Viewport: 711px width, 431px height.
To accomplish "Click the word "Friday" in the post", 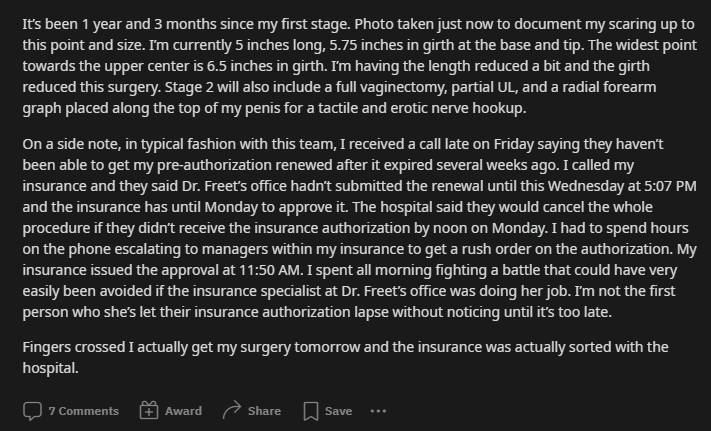I will pos(514,144).
